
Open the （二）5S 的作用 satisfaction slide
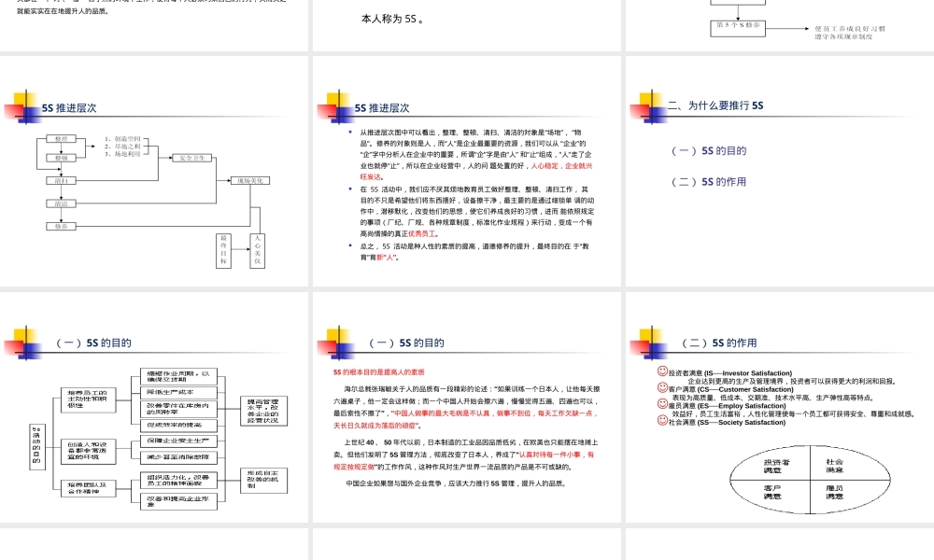click(x=780, y=407)
